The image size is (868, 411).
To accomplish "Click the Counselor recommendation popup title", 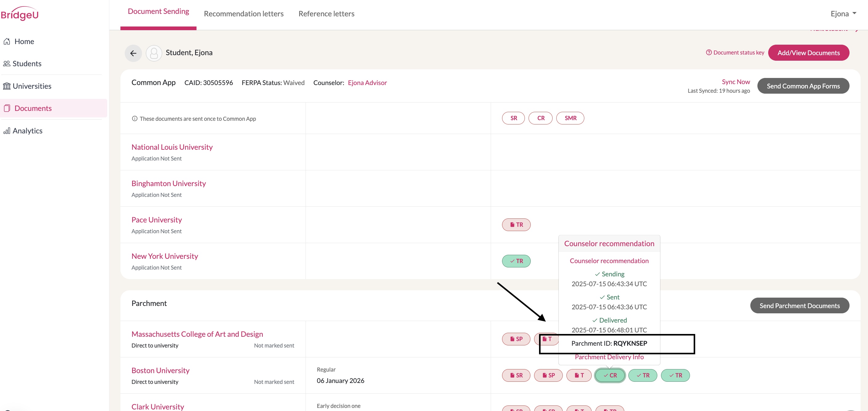I will 609,244.
